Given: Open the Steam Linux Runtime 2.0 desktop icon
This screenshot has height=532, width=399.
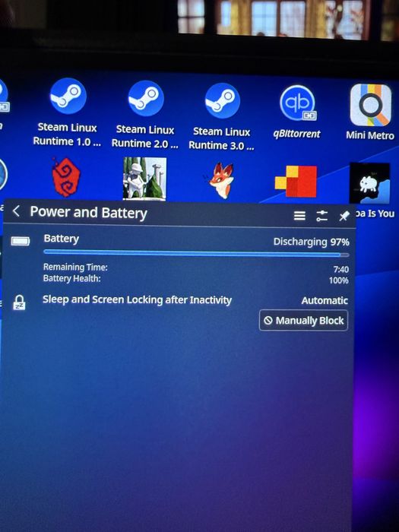Looking at the screenshot, I should point(146,99).
